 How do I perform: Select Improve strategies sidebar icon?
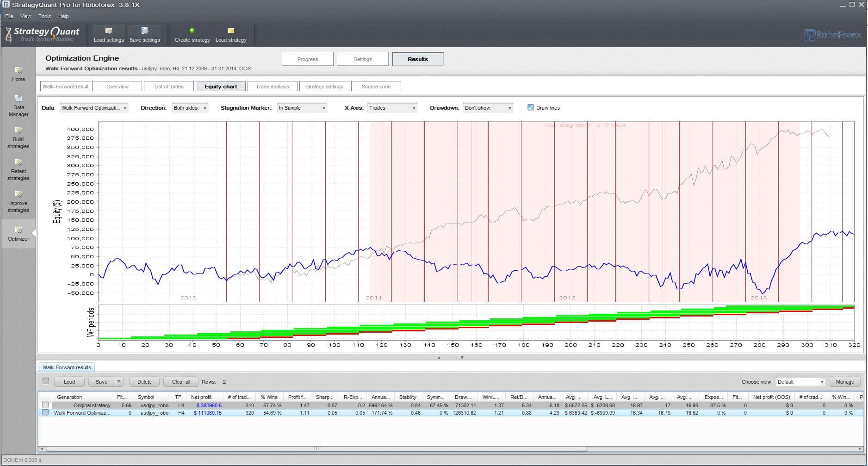pyautogui.click(x=19, y=194)
